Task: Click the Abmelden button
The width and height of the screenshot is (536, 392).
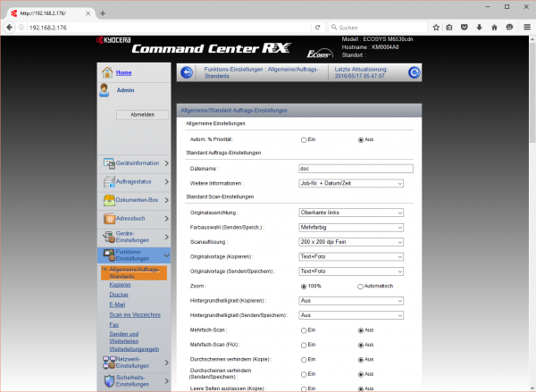Action: click(x=142, y=114)
